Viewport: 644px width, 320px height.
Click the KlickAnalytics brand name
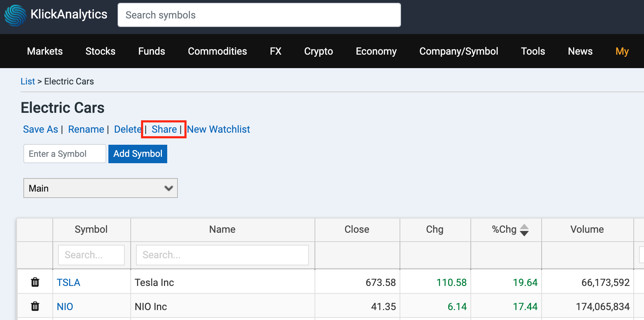coord(69,14)
